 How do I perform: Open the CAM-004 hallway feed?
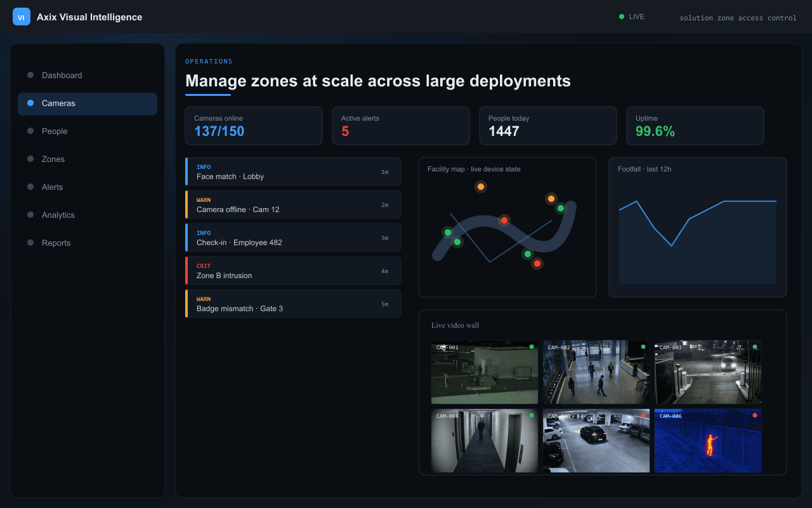point(485,441)
